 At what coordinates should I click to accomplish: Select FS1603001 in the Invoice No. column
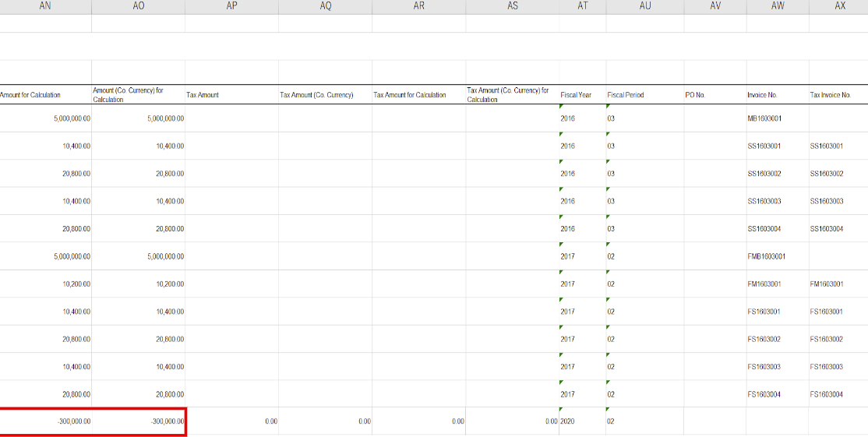(x=778, y=312)
